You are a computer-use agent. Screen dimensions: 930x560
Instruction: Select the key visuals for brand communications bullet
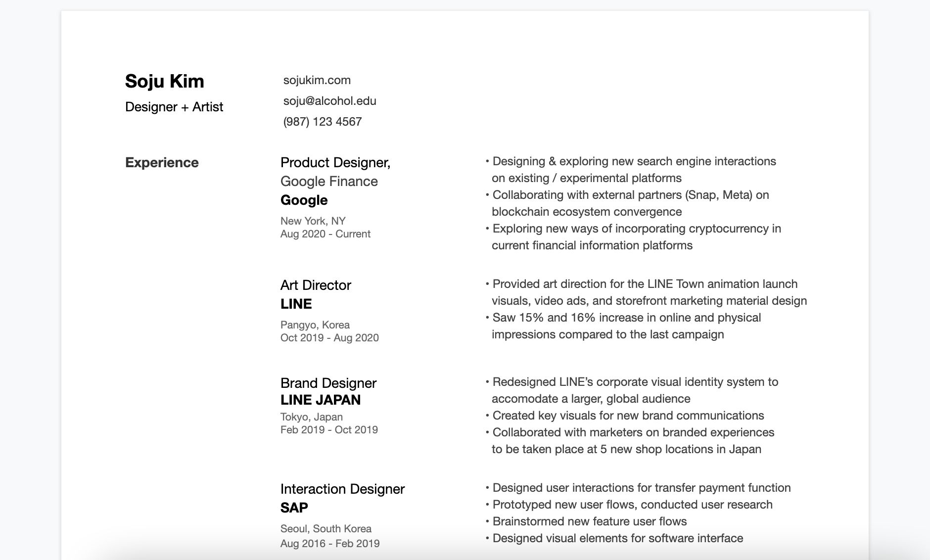coord(625,416)
